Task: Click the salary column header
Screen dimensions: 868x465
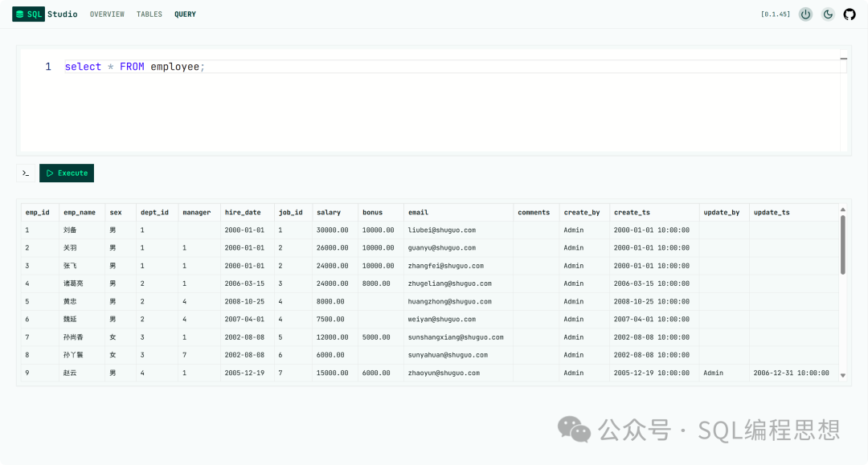Action: 329,213
